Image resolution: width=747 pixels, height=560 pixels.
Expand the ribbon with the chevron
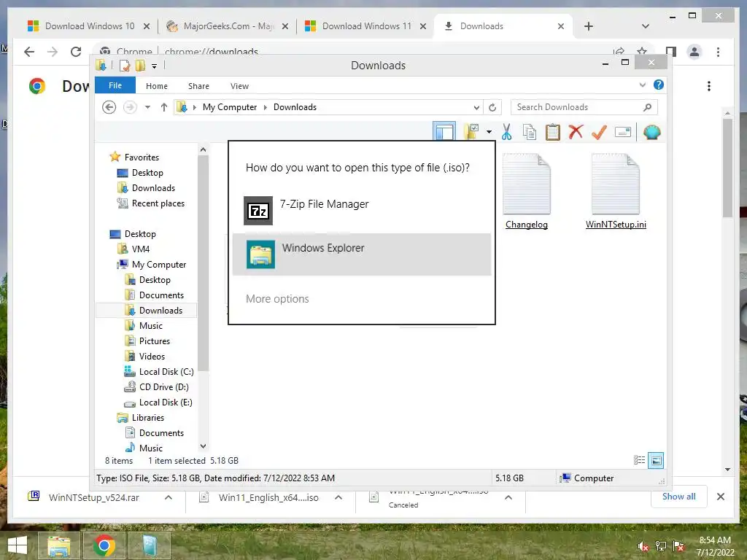pyautogui.click(x=642, y=85)
